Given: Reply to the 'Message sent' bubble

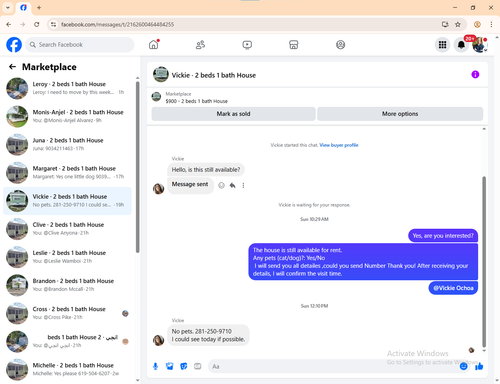Looking at the screenshot, I should [232, 185].
